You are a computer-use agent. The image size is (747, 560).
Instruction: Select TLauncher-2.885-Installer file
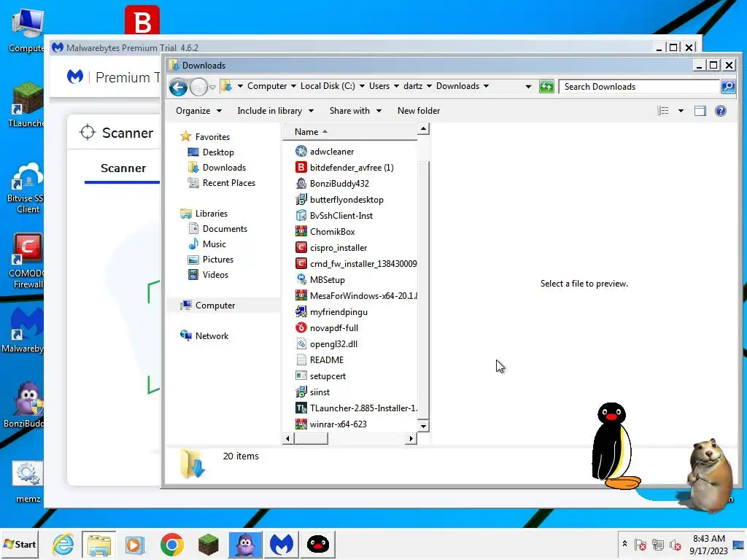coord(356,408)
